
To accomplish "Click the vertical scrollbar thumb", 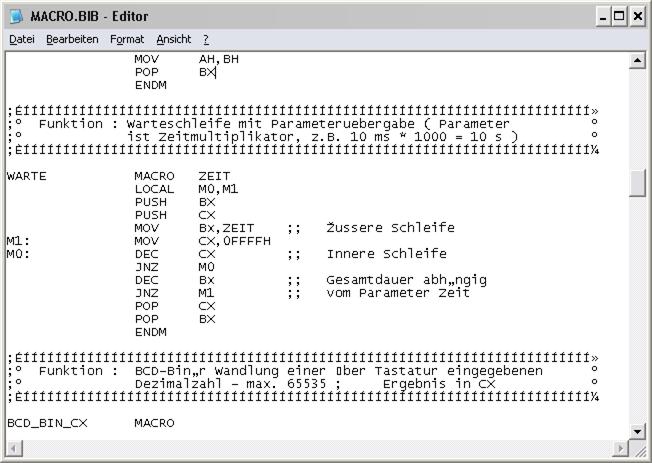I will [636, 183].
